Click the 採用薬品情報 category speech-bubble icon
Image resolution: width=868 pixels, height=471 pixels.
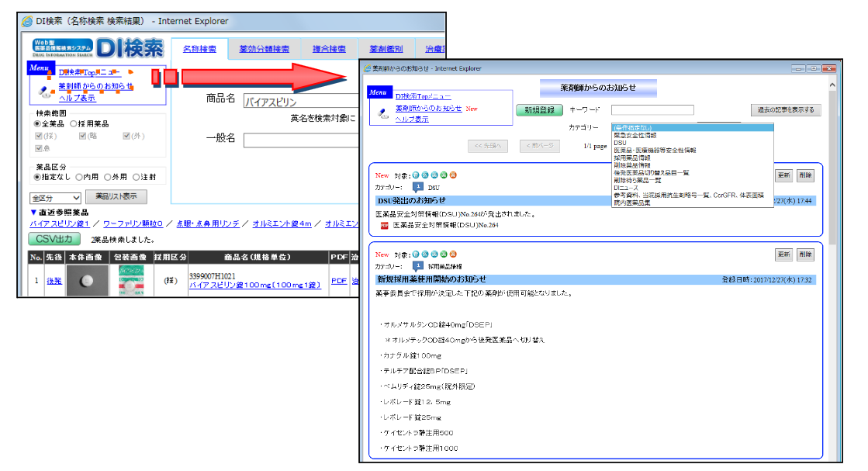point(417,265)
